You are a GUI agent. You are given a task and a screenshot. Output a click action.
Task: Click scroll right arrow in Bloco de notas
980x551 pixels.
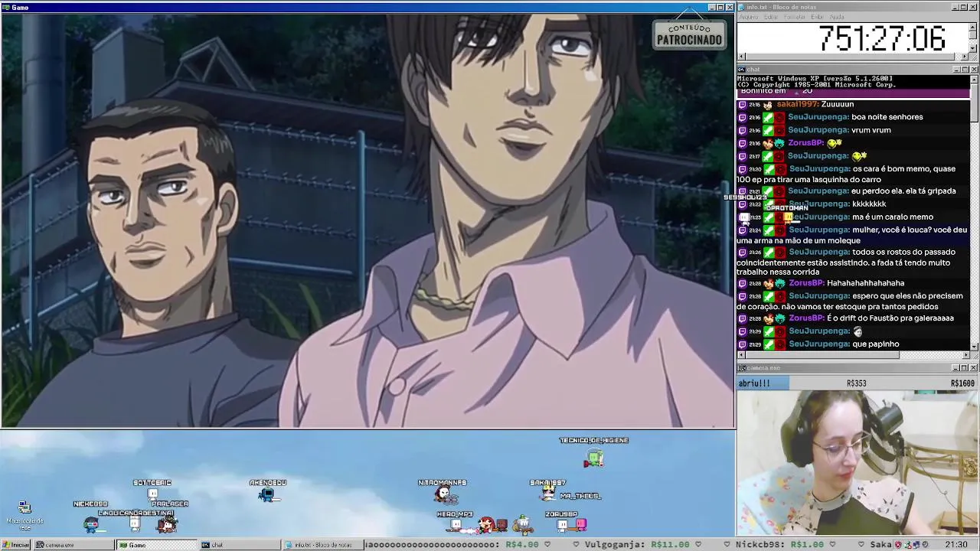pos(966,57)
